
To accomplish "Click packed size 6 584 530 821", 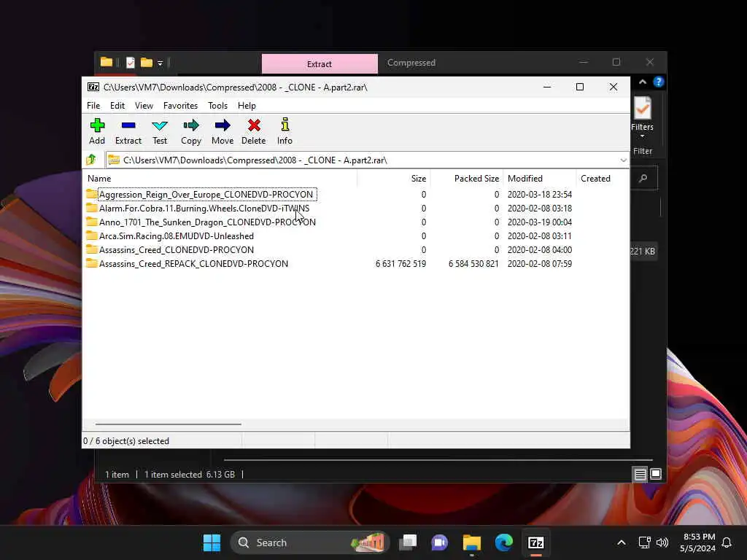I will (473, 263).
